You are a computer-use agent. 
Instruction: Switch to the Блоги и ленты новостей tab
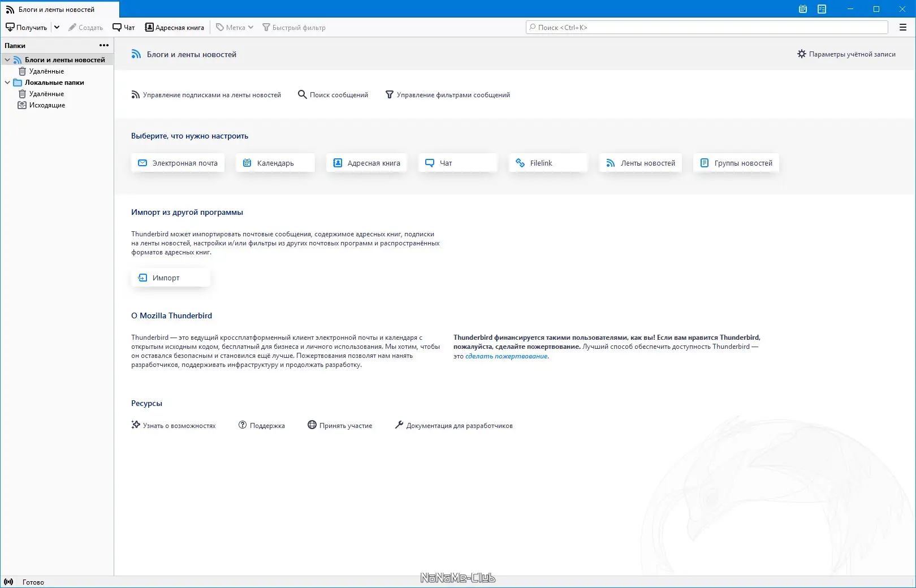(60, 10)
